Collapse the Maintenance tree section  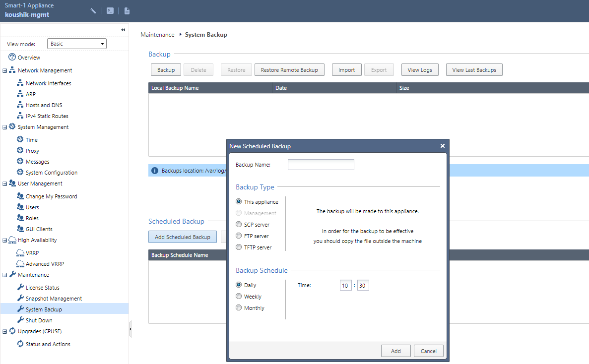[4, 275]
